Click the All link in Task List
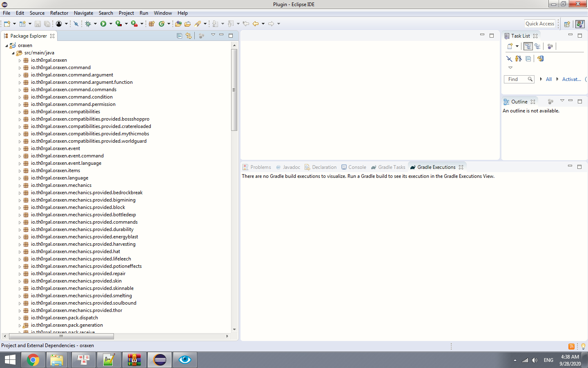 tap(549, 79)
